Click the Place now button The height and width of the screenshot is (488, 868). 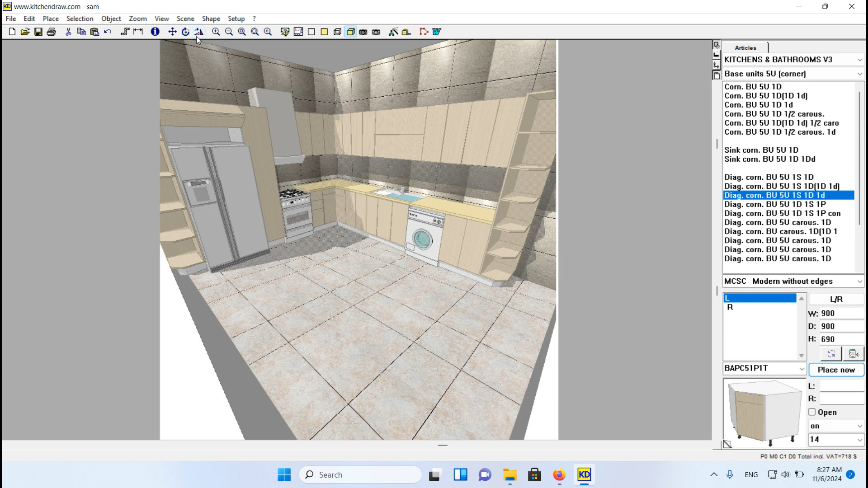click(836, 370)
